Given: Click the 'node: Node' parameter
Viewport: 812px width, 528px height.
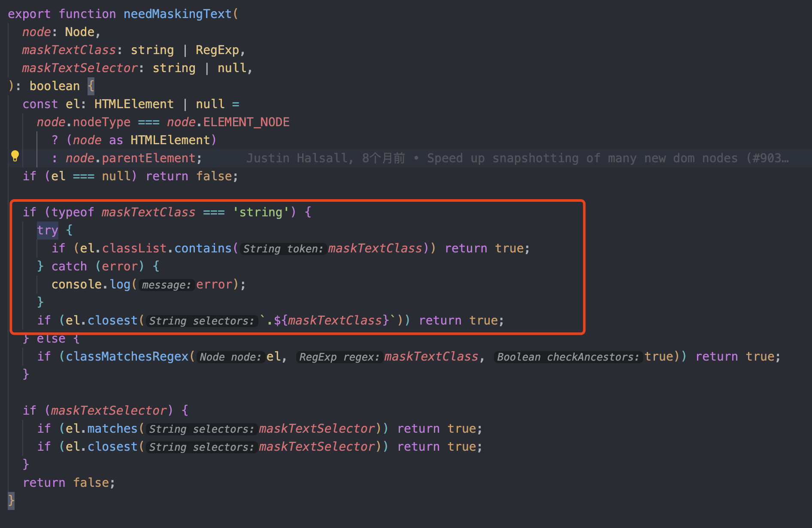Looking at the screenshot, I should click(x=58, y=32).
